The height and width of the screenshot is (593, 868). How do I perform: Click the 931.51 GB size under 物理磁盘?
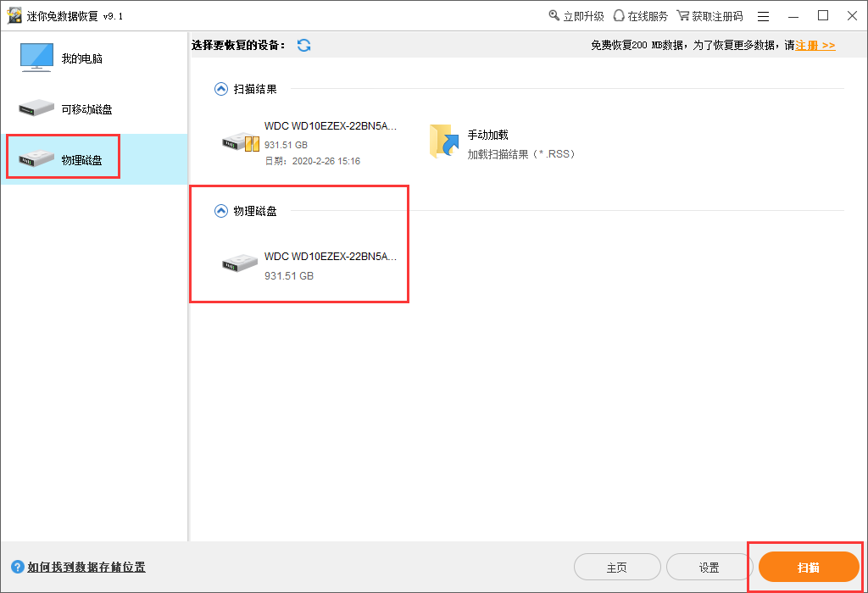click(289, 275)
